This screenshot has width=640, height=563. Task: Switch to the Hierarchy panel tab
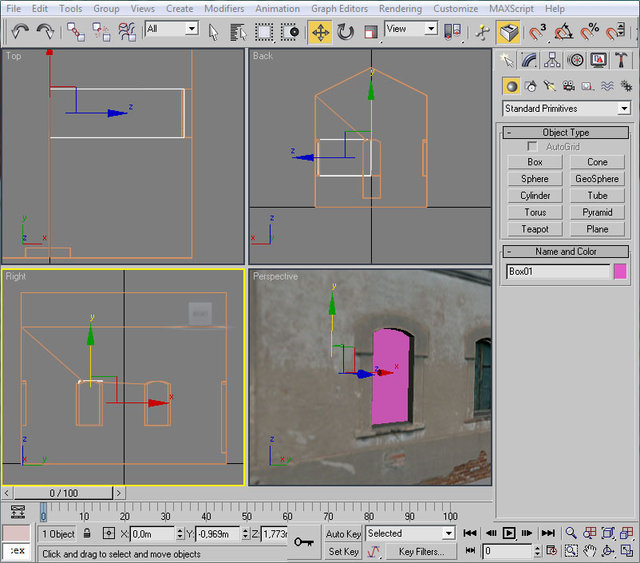pos(553,60)
